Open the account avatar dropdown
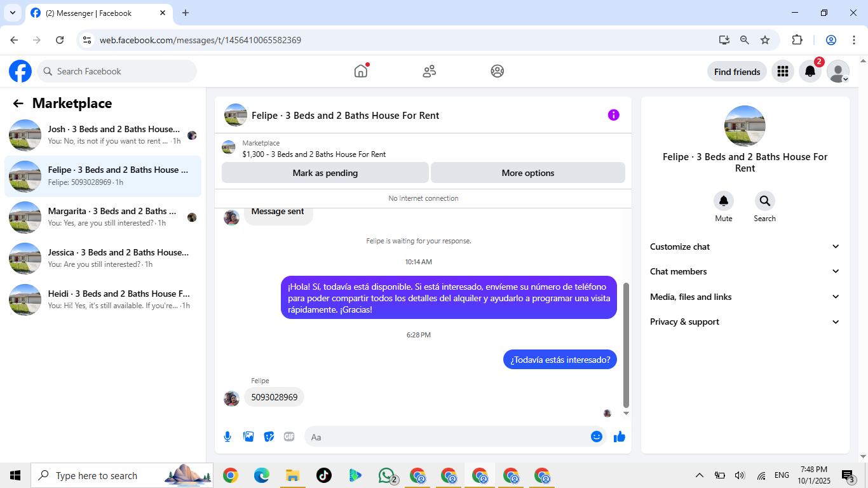The height and width of the screenshot is (488, 868). (838, 71)
